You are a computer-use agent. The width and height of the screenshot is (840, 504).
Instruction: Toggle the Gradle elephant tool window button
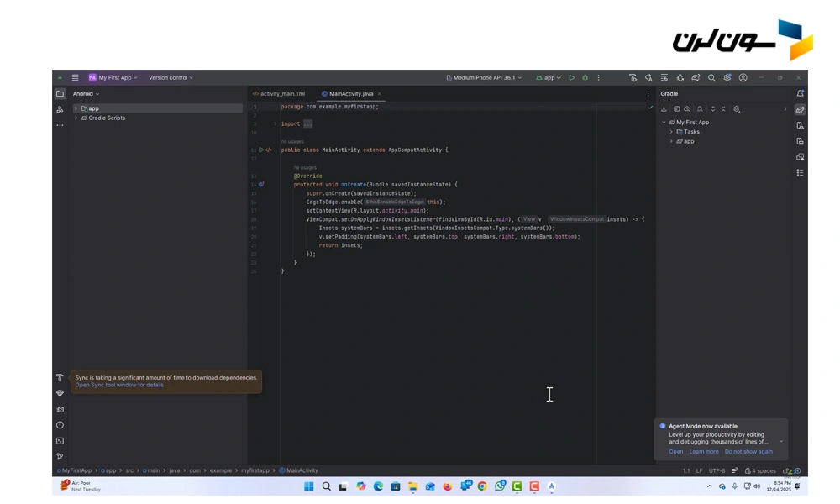click(800, 109)
